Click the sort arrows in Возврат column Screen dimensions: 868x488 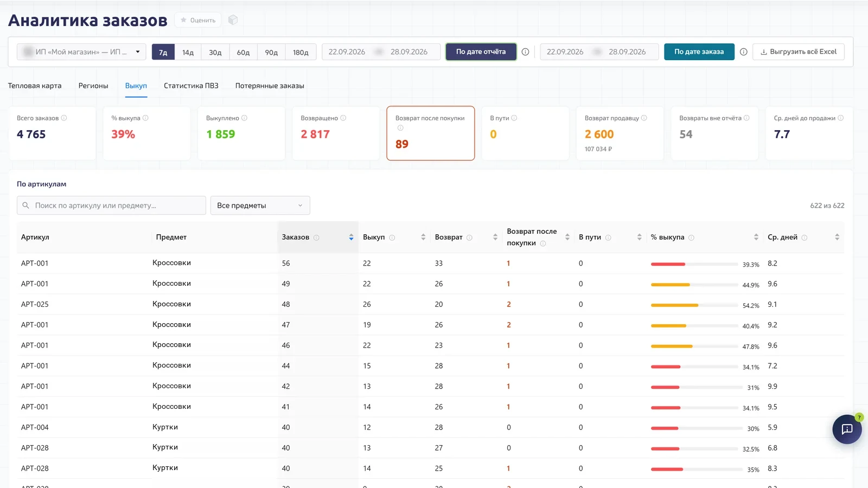click(x=495, y=237)
